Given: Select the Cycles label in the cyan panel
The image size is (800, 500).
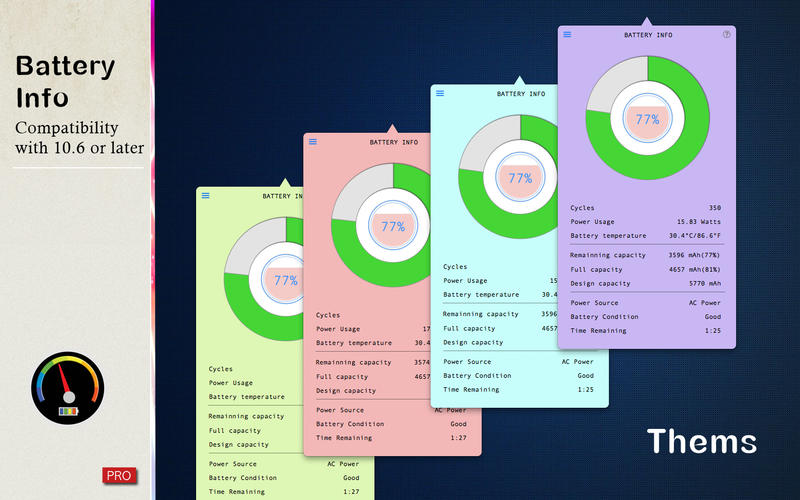Looking at the screenshot, I should (x=455, y=266).
